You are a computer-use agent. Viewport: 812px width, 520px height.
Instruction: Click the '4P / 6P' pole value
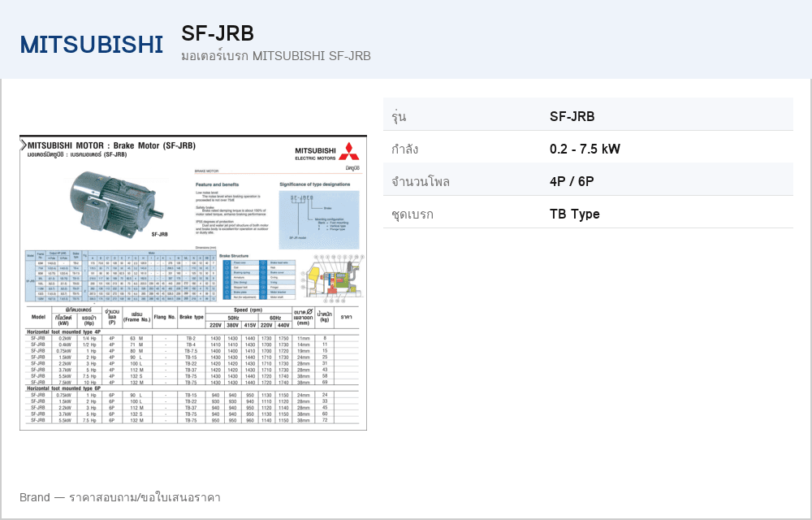[x=572, y=182]
